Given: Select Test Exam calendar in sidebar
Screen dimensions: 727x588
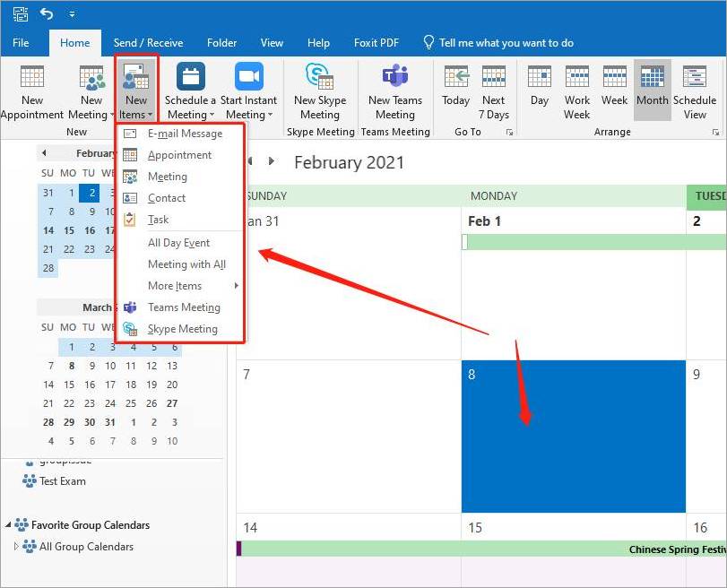Looking at the screenshot, I should [x=62, y=481].
